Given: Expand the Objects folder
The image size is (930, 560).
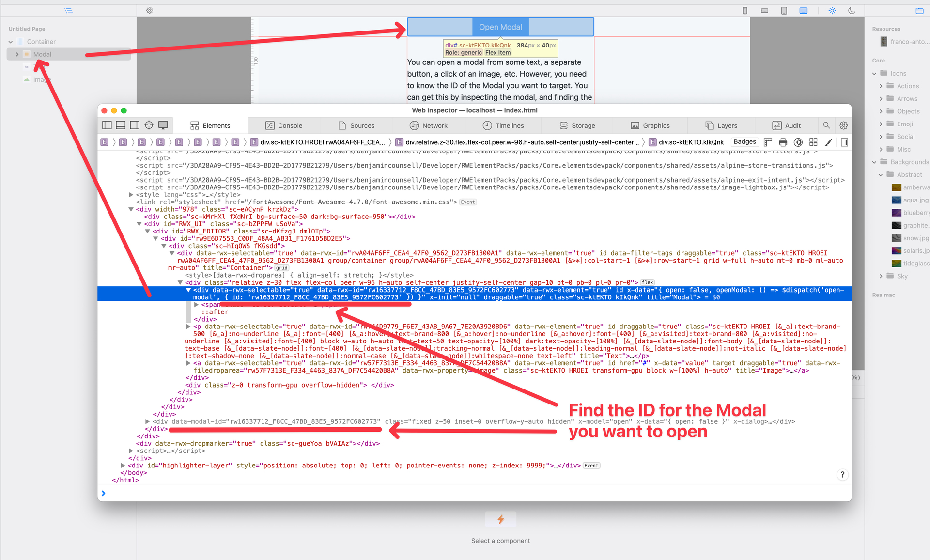Looking at the screenshot, I should (881, 111).
